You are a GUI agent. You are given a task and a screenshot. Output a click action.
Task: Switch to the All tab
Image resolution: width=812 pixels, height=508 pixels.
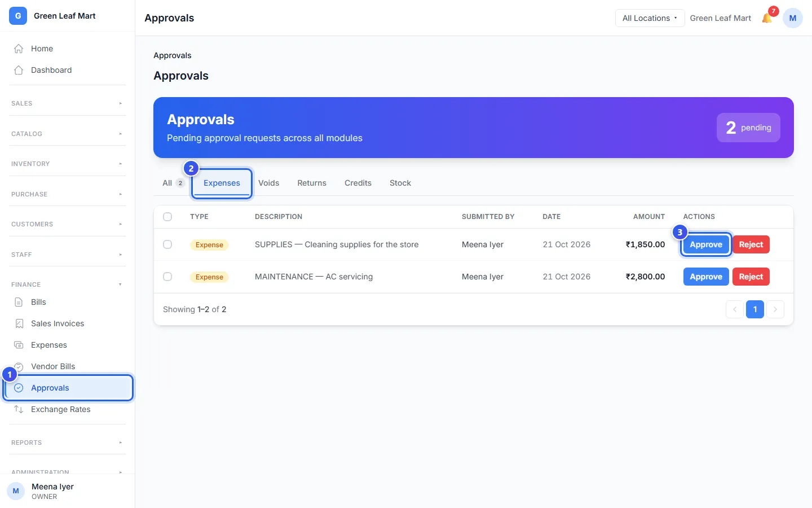tap(173, 183)
